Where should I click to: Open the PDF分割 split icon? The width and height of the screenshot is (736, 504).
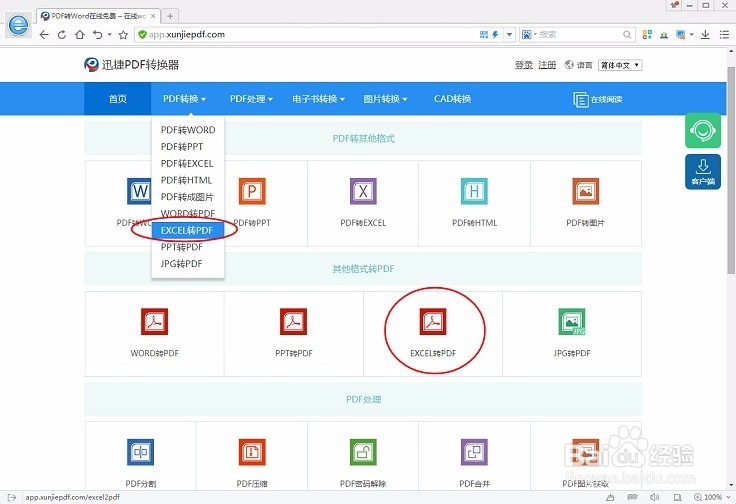coord(140,452)
